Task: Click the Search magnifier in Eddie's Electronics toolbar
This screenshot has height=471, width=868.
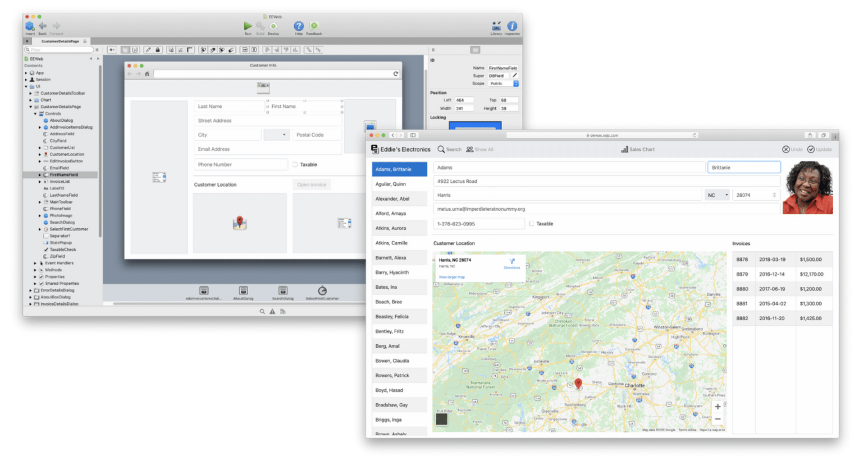Action: point(441,149)
